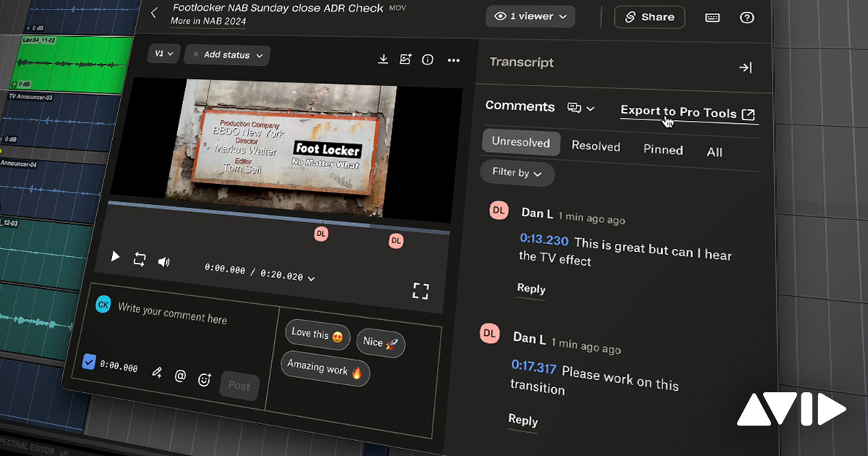Toggle loop playback

(140, 259)
